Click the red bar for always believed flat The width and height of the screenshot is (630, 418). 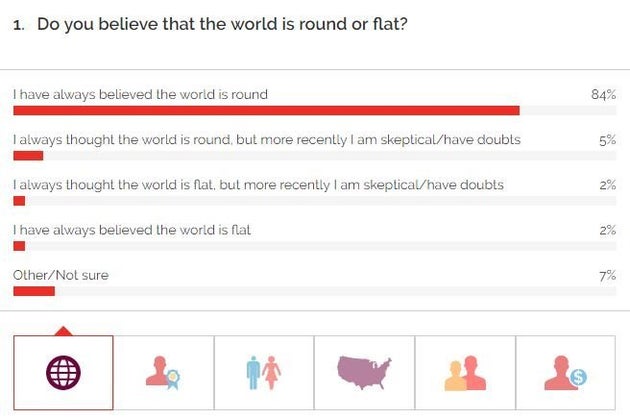[18, 245]
